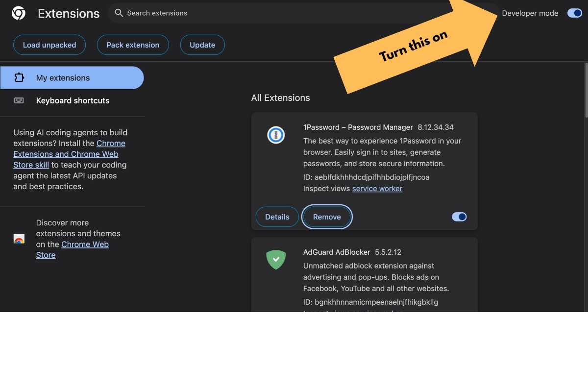Click the Chrome logo icon beside Extensions
The height and width of the screenshot is (392, 588).
click(19, 13)
